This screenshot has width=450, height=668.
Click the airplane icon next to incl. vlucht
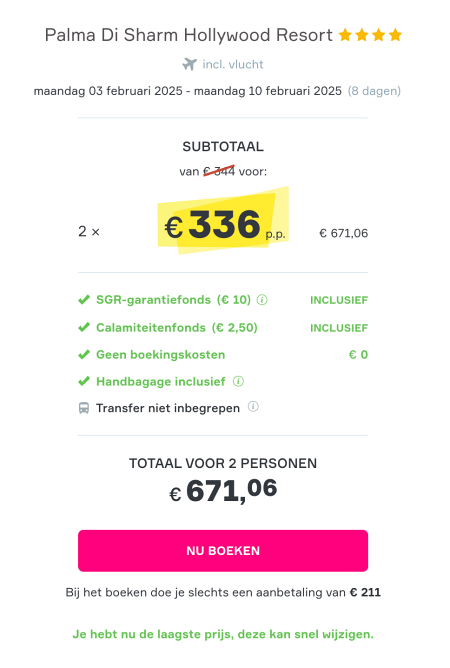click(x=190, y=64)
